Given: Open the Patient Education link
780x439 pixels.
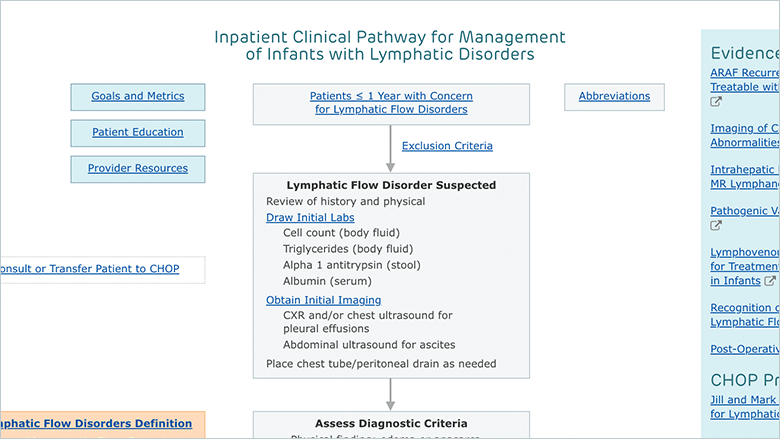Looking at the screenshot, I should tap(138, 132).
